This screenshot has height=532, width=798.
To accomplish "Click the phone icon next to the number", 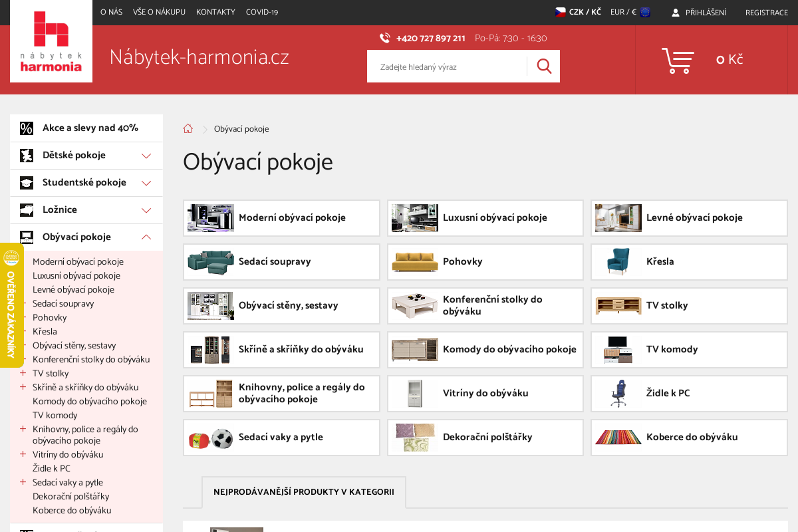I will [384, 38].
